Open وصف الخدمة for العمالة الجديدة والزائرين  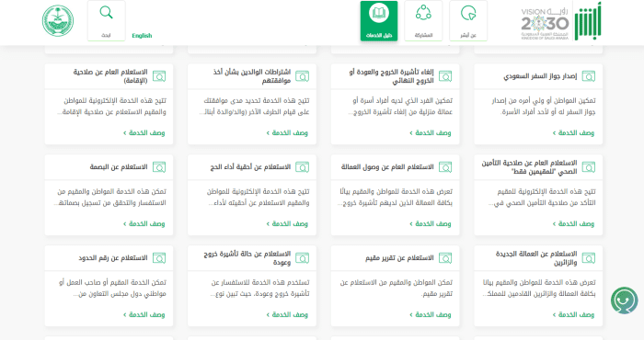pos(573,315)
